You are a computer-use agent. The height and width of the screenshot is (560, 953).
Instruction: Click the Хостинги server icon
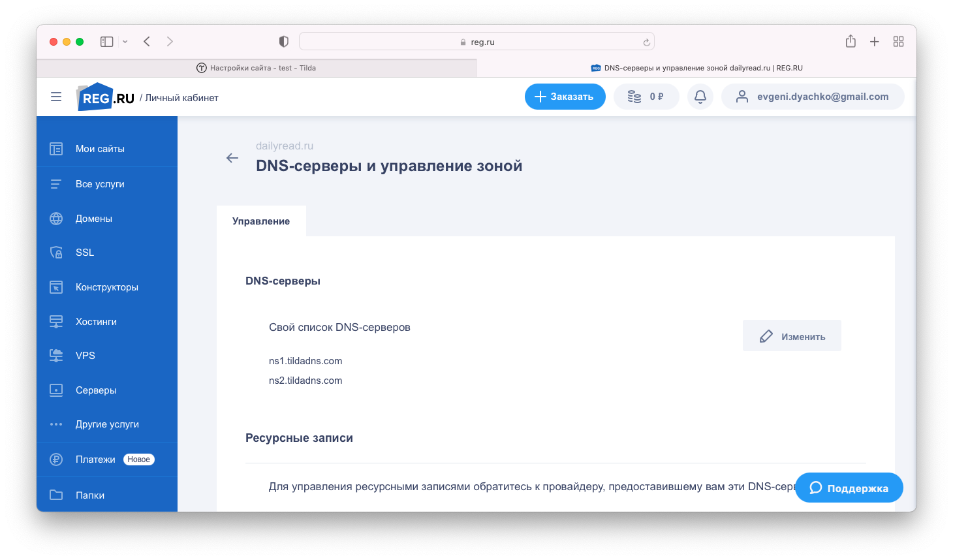pos(56,322)
